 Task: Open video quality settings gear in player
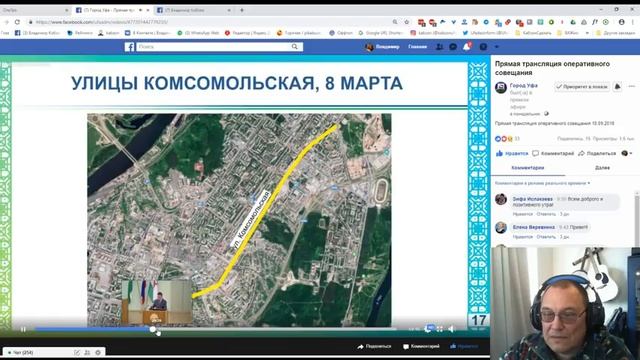(x=429, y=329)
